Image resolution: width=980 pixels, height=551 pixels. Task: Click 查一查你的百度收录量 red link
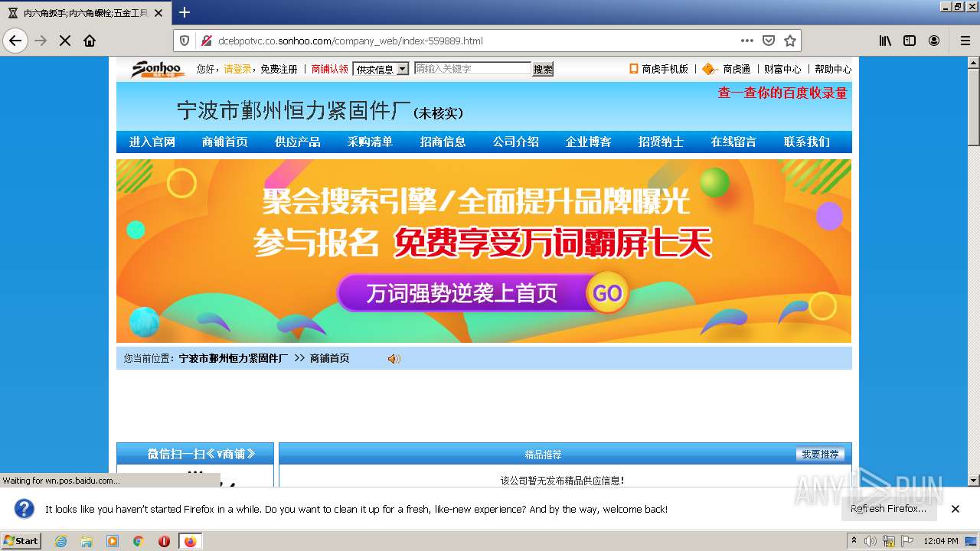(782, 93)
